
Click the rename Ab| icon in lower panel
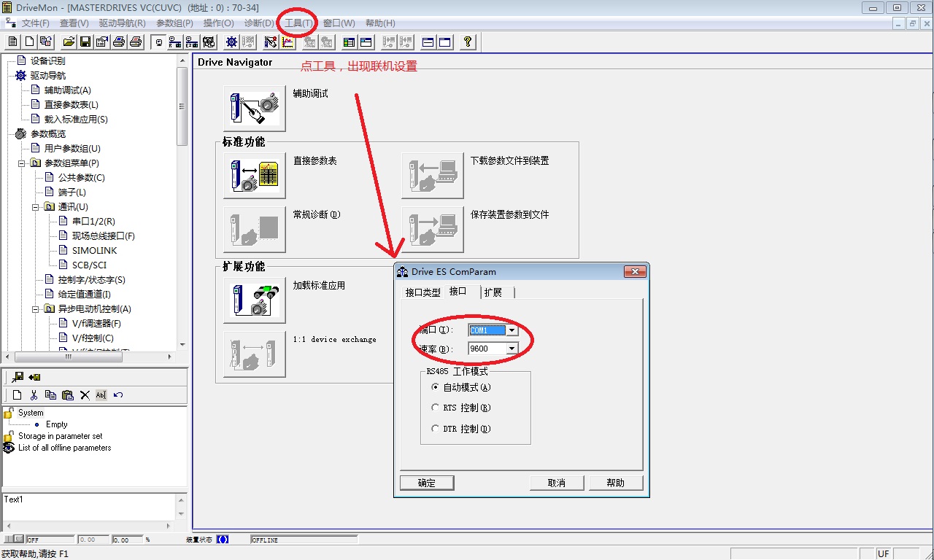point(101,395)
